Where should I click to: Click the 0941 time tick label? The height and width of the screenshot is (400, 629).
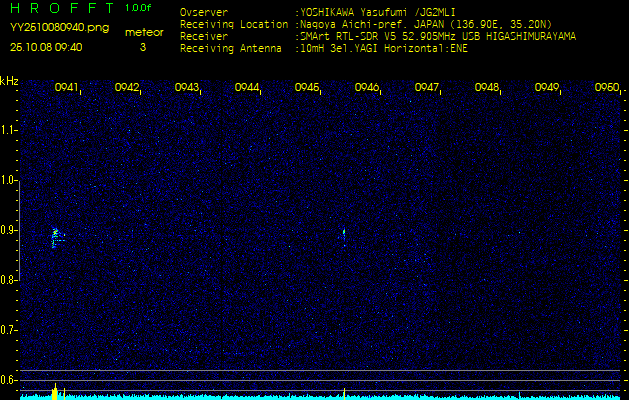[66, 87]
